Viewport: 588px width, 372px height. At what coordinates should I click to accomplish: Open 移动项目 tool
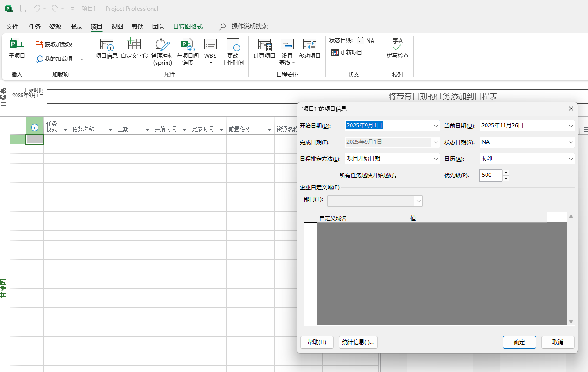(310, 49)
